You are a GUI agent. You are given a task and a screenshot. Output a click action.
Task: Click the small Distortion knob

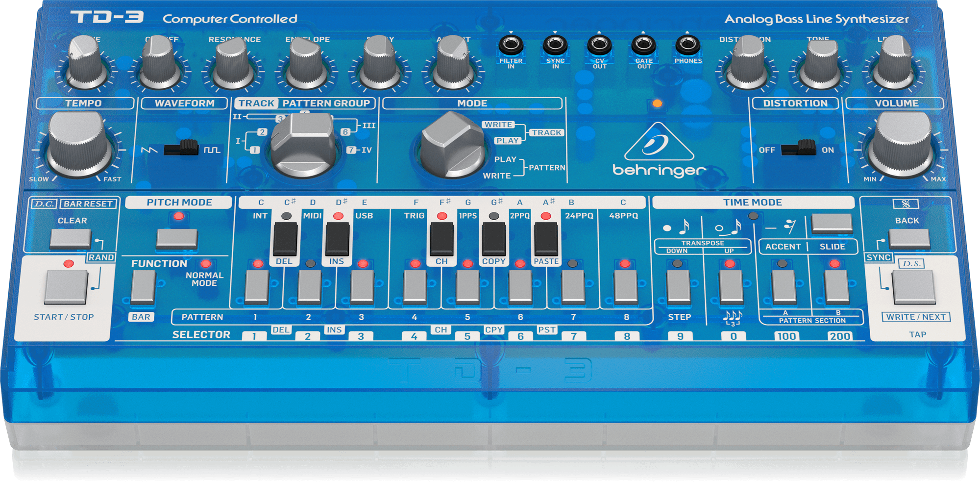pos(747,62)
